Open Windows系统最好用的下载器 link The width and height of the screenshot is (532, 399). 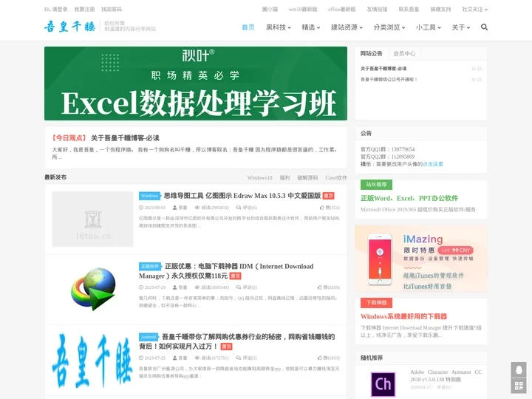coord(403,316)
